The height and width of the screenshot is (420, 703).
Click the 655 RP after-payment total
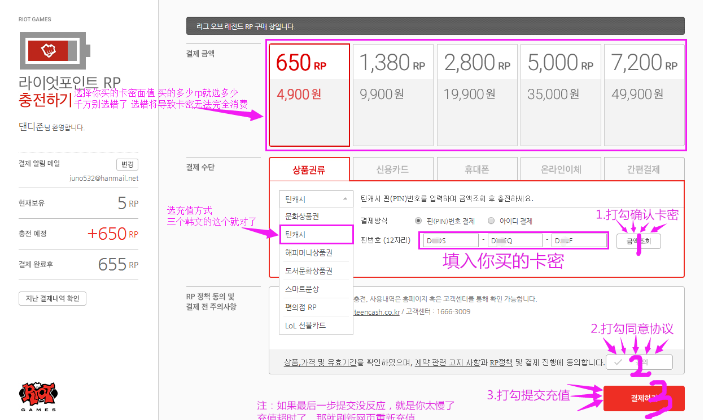[118, 264]
